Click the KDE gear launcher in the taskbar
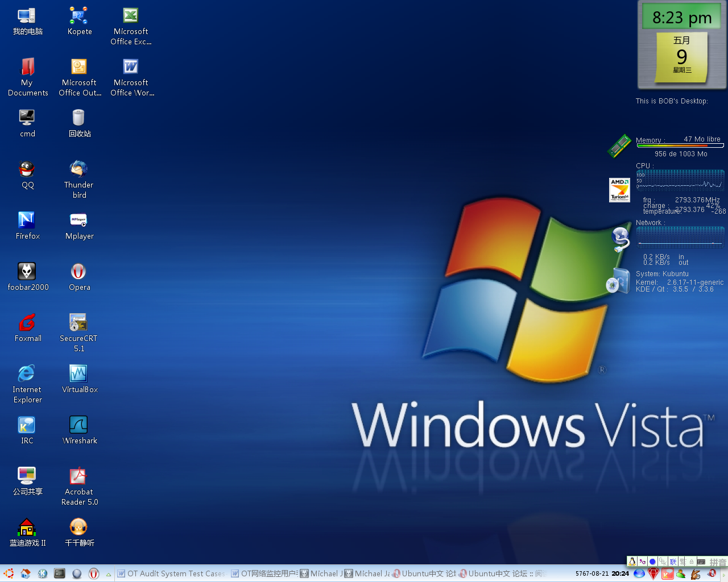This screenshot has height=582, width=728. click(x=43, y=573)
